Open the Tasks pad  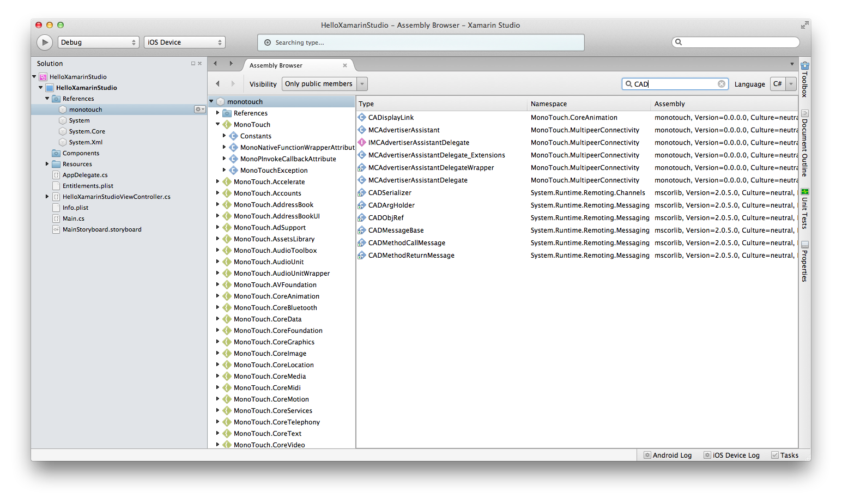[x=785, y=456]
